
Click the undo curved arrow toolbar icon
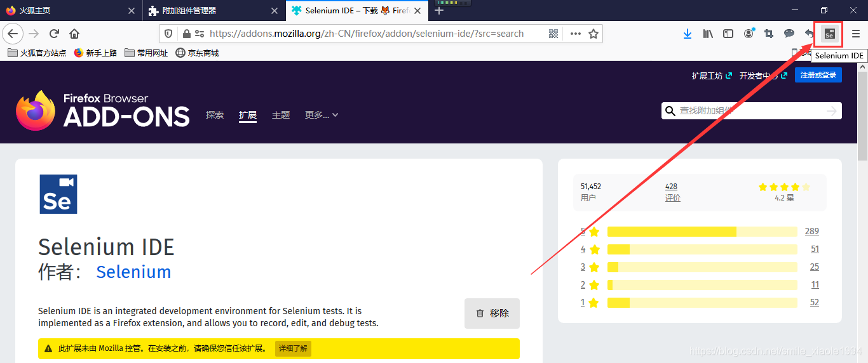(x=809, y=34)
